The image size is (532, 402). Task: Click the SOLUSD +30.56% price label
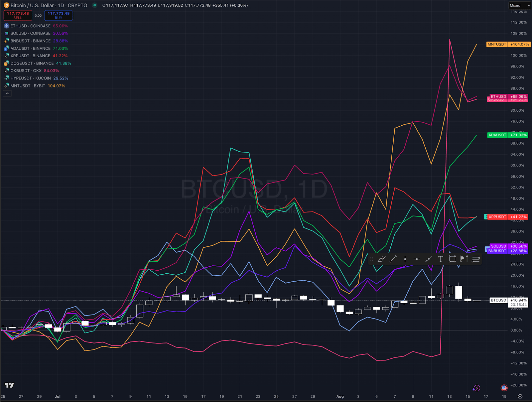[x=508, y=246]
